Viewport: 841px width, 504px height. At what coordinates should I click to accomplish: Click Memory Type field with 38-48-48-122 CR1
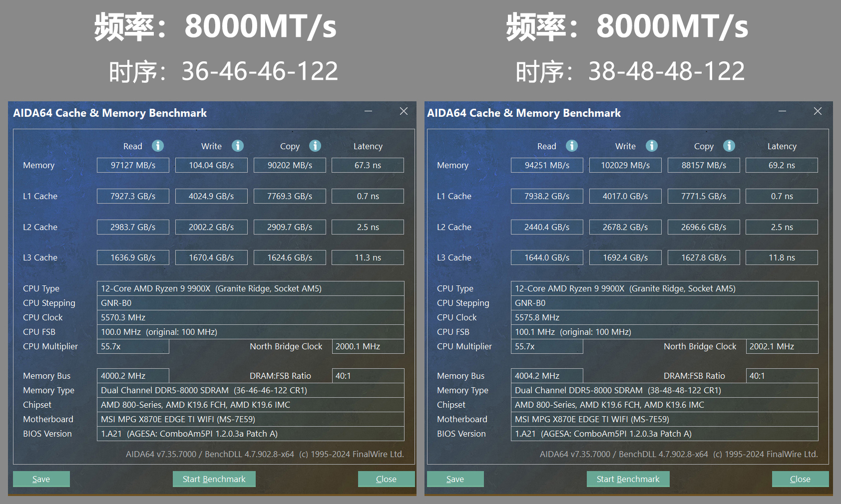tap(665, 390)
